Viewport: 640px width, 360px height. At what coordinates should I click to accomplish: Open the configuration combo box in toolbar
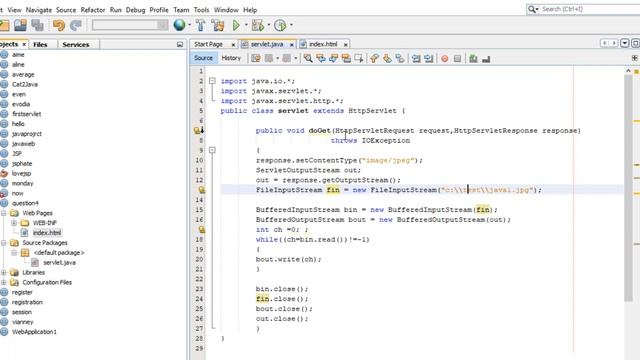[x=130, y=25]
